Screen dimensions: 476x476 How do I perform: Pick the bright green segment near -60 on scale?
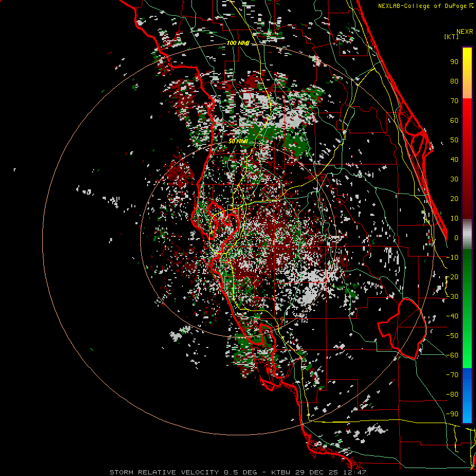coord(467,356)
